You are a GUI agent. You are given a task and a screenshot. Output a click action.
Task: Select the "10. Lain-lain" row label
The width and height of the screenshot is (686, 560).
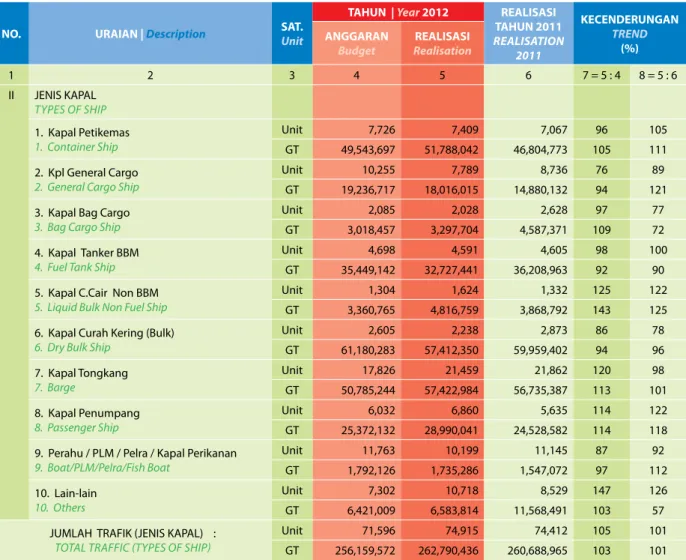pos(66,493)
